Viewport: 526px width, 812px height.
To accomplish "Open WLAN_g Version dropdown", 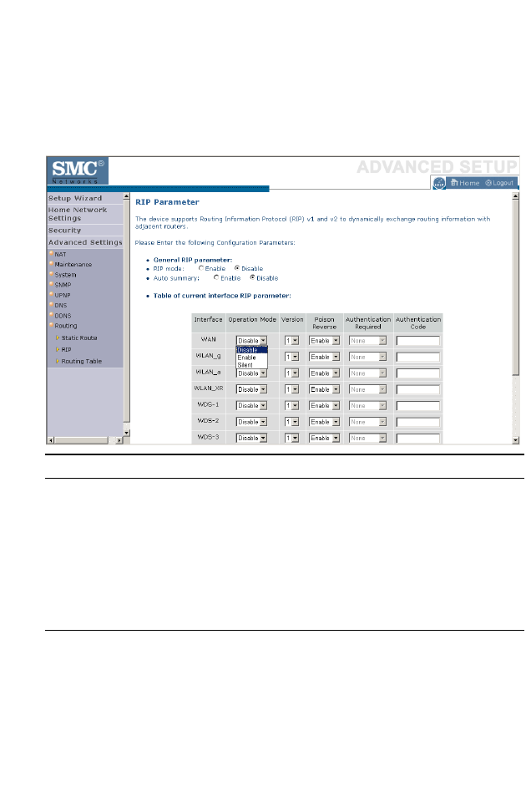I will click(292, 357).
